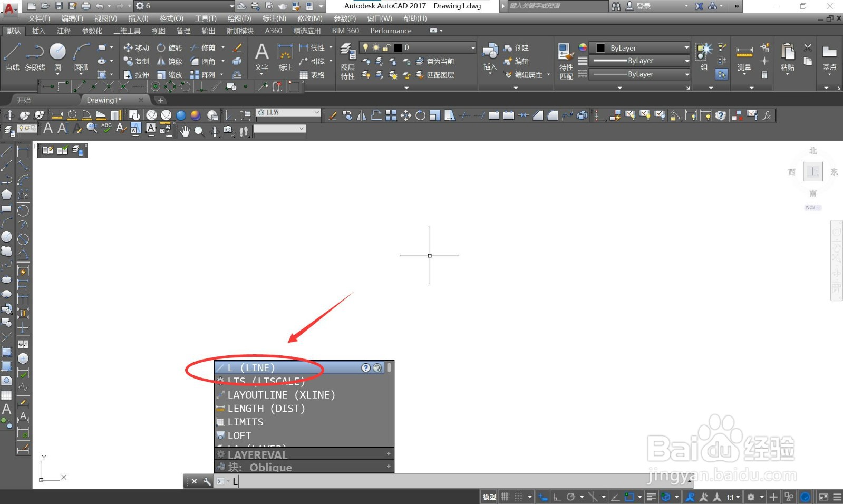Toggle Polar tracking in status bar
843x504 pixels.
click(x=570, y=497)
